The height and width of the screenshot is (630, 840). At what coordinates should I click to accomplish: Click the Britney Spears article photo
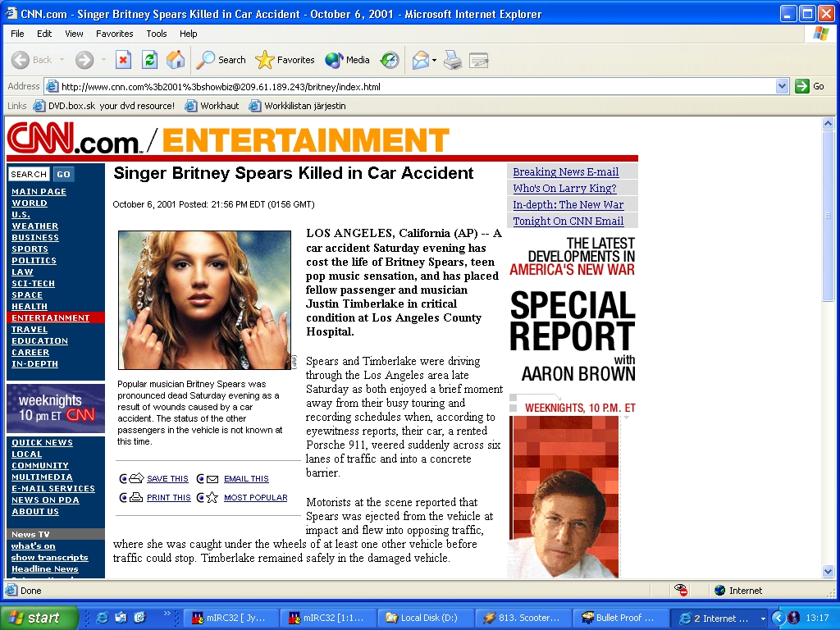point(204,300)
